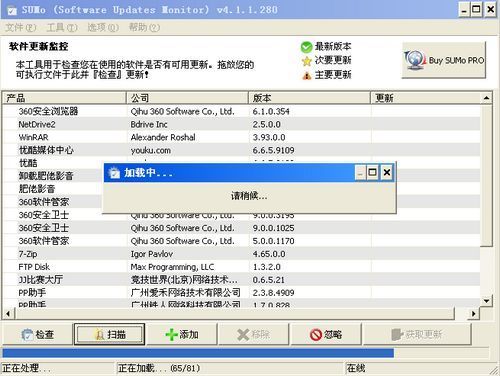Click the 正在处理 status text
500x376 pixels.
[27, 368]
